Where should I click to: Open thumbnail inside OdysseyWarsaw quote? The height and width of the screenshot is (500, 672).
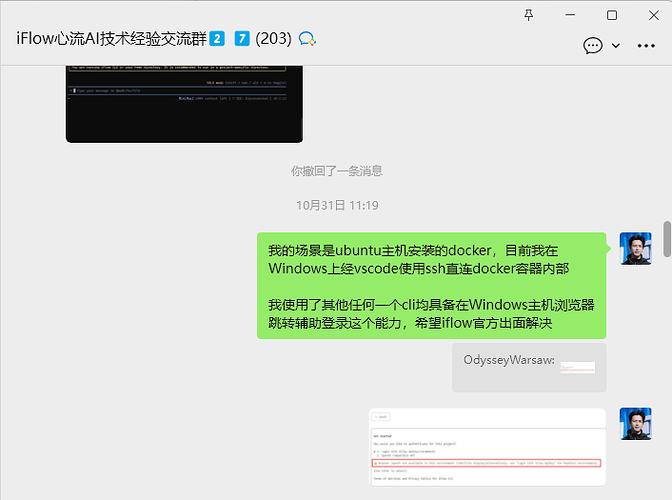tap(577, 368)
